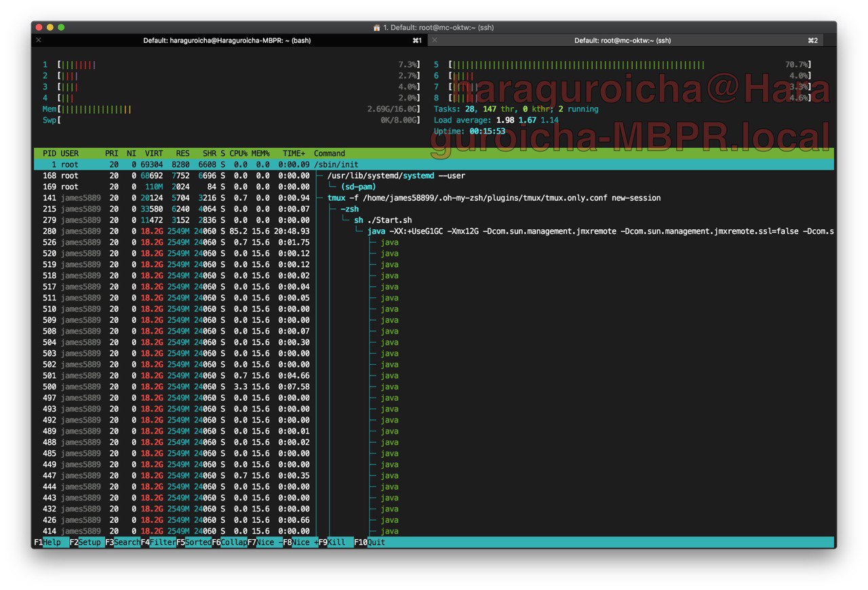The image size is (868, 590).
Task: Click F5 Sorted to toggle tree view
Action: pyautogui.click(x=194, y=543)
